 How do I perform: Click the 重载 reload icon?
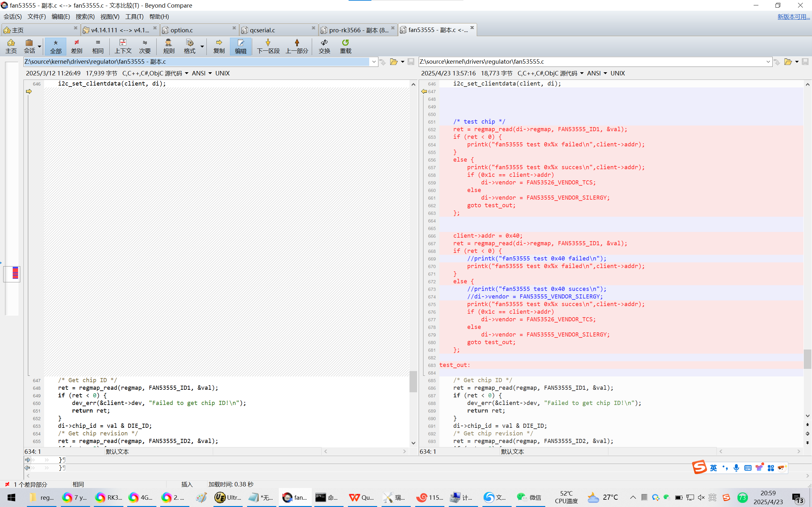[345, 43]
